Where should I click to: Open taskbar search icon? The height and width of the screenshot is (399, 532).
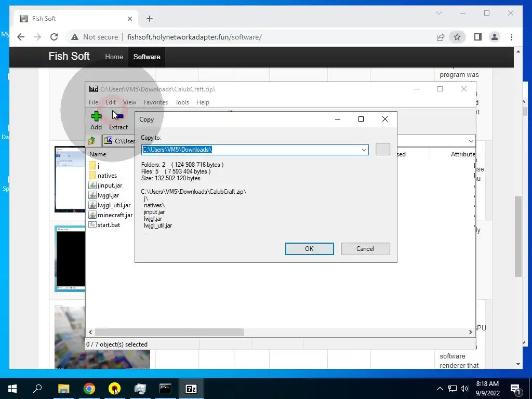click(x=37, y=389)
